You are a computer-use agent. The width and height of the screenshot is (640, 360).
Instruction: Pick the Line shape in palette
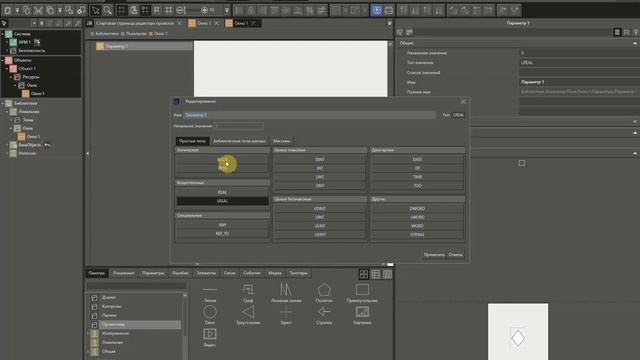tap(210, 293)
